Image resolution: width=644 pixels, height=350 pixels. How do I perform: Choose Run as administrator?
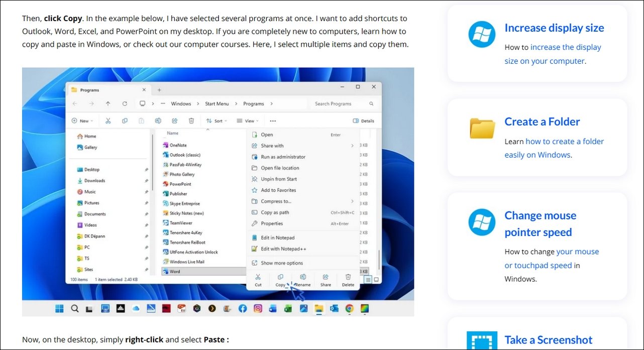[303, 157]
